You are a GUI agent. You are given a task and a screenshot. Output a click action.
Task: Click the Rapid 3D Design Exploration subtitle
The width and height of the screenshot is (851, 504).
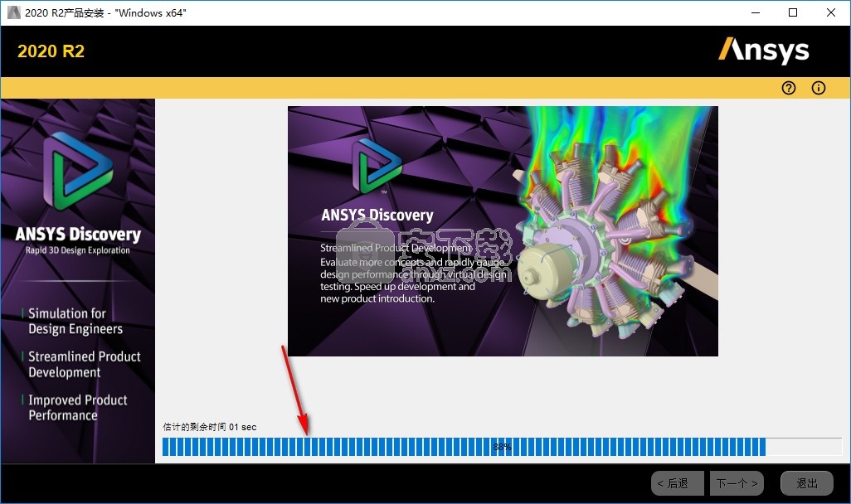pyautogui.click(x=78, y=250)
